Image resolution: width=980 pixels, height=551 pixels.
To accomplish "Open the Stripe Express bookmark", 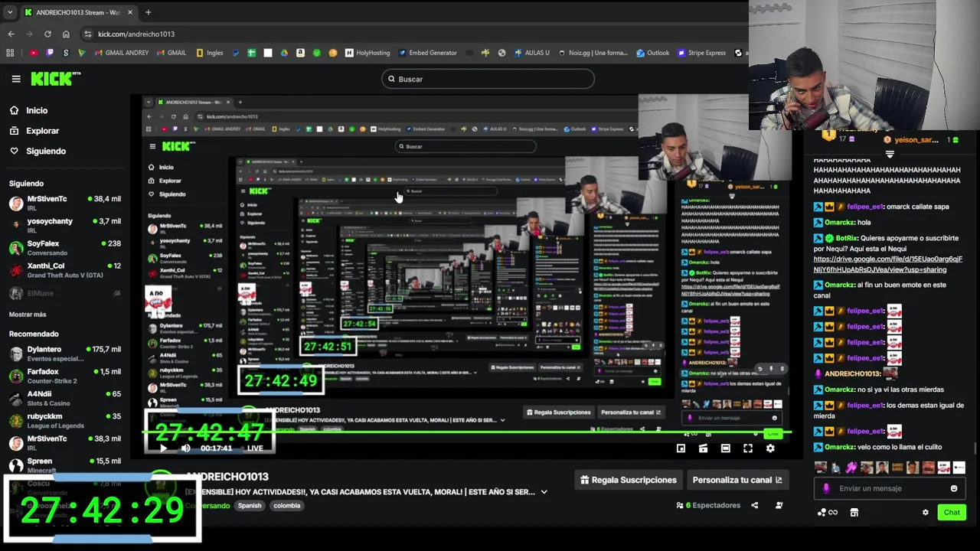I will click(701, 53).
